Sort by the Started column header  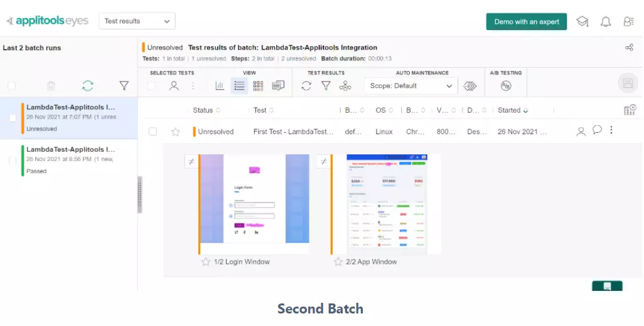512,110
